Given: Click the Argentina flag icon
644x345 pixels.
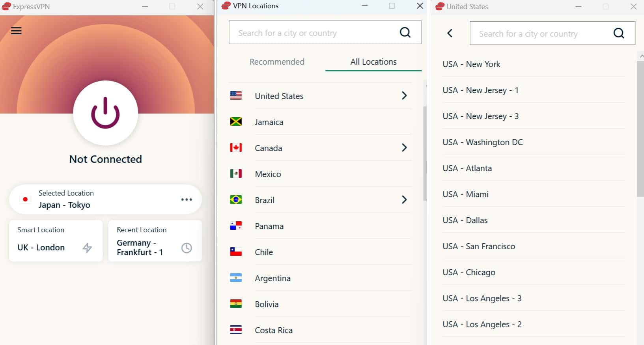Looking at the screenshot, I should pos(236,278).
